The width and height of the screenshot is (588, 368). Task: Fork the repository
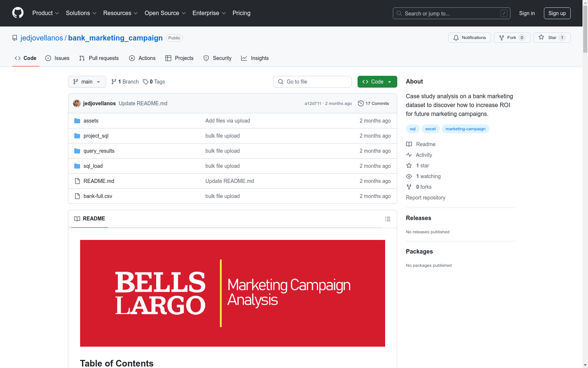click(x=512, y=38)
